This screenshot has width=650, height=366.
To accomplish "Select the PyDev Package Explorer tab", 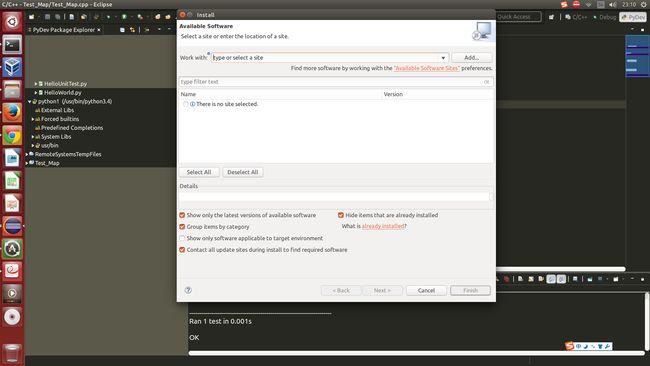I will coord(64,30).
